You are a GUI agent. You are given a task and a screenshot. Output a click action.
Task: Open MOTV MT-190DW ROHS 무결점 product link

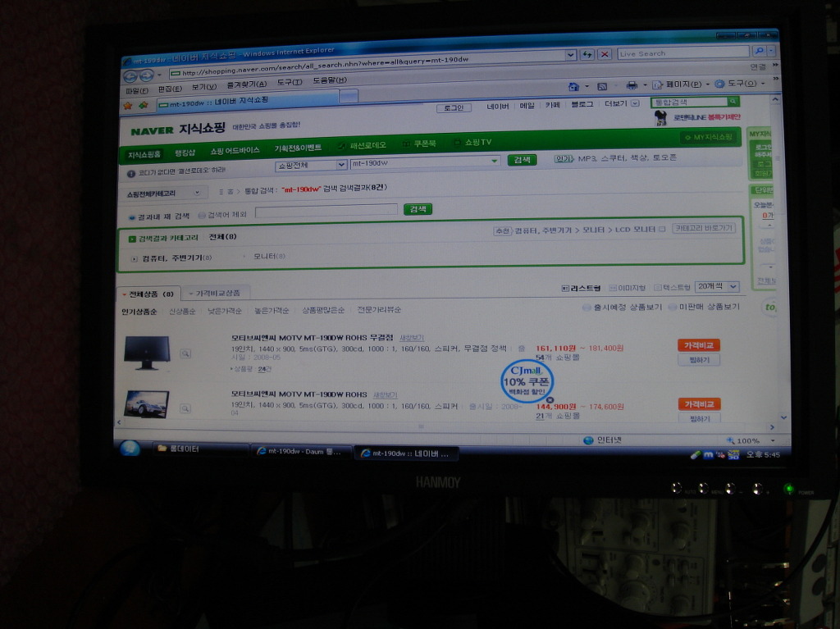[312, 338]
